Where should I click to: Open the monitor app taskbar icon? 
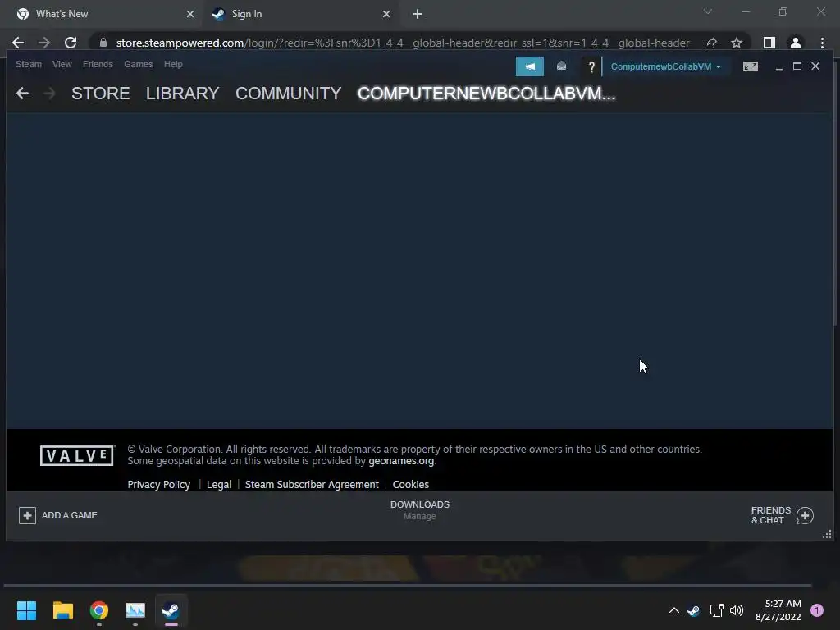coord(135,610)
